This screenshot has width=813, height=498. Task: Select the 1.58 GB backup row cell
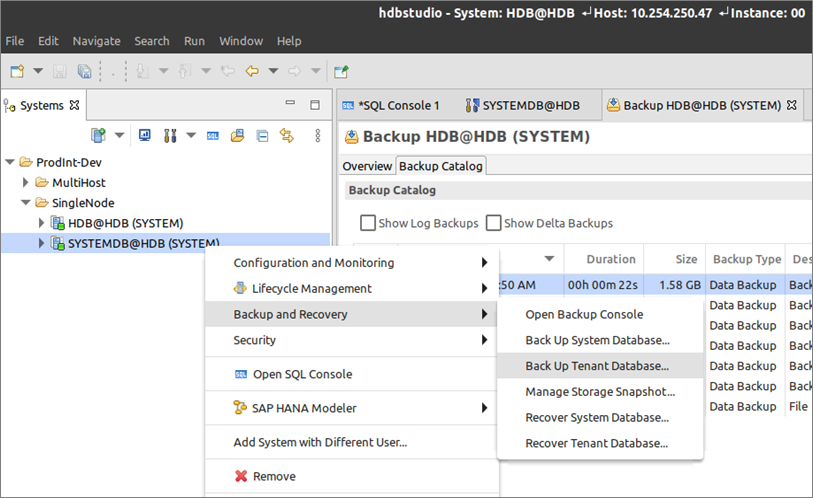pyautogui.click(x=675, y=285)
